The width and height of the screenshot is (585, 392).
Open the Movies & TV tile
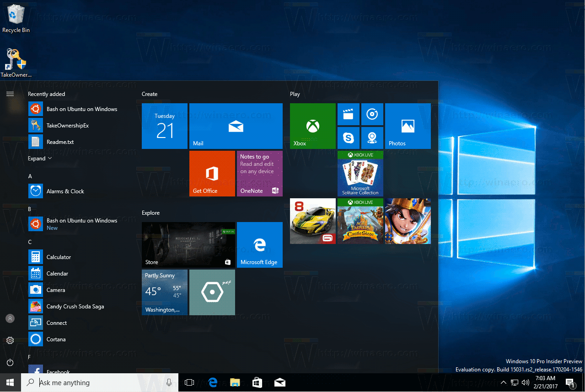tap(349, 115)
